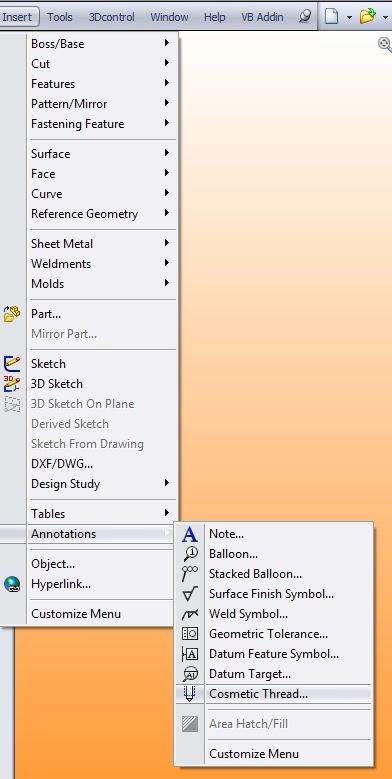Viewport: 392px width, 779px height.
Task: Click the icon right of VB Addin
Action: 305,17
